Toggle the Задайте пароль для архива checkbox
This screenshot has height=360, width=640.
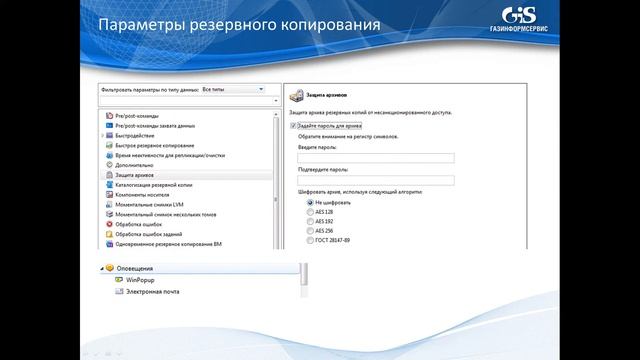click(x=293, y=126)
